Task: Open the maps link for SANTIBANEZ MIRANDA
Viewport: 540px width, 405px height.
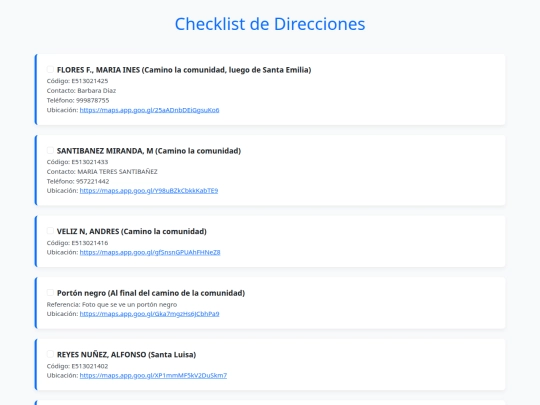Action: click(x=149, y=190)
